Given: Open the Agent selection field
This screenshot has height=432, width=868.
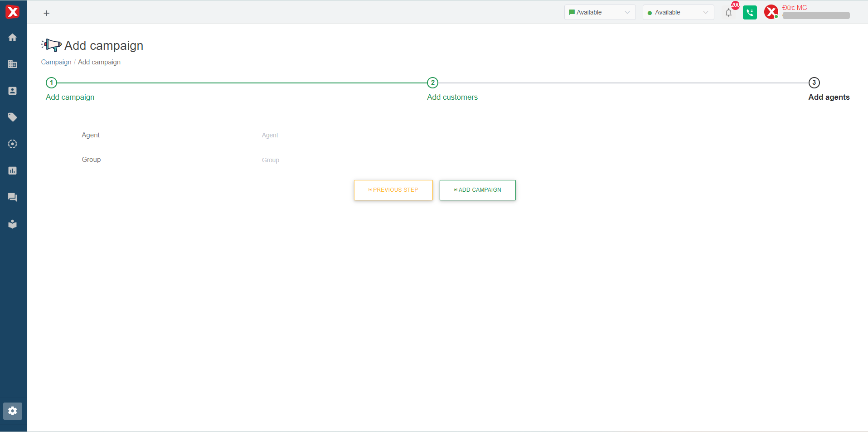Looking at the screenshot, I should click(524, 135).
